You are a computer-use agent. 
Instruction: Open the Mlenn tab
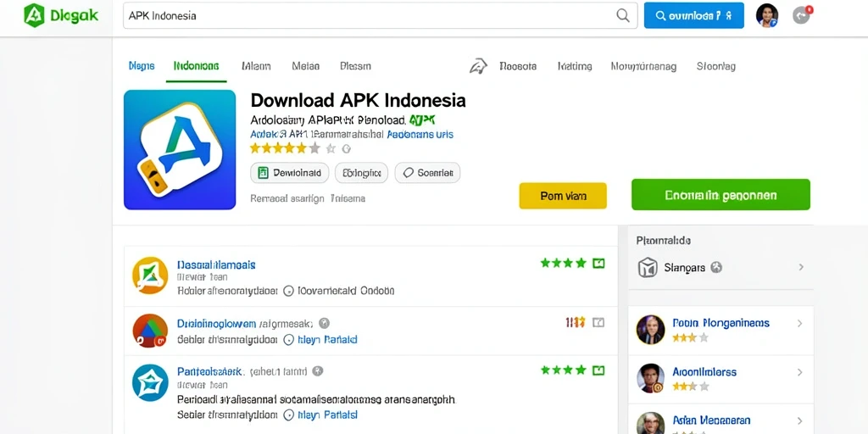[256, 66]
